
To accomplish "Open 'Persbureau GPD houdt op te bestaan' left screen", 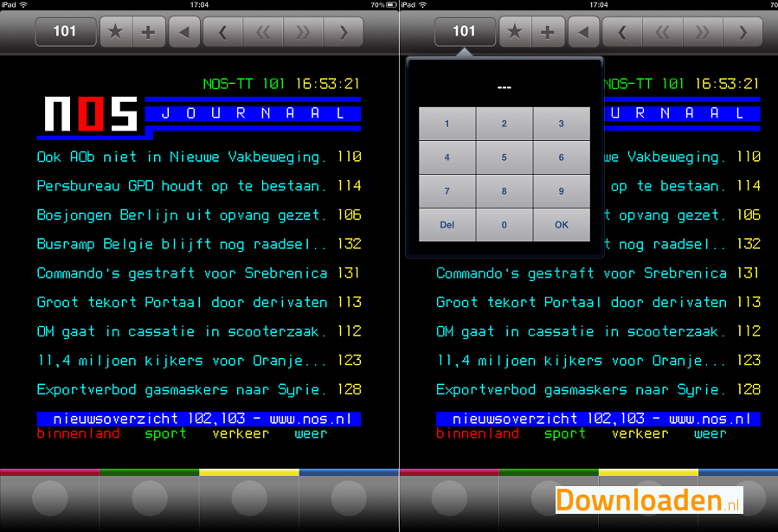I will coord(199,186).
